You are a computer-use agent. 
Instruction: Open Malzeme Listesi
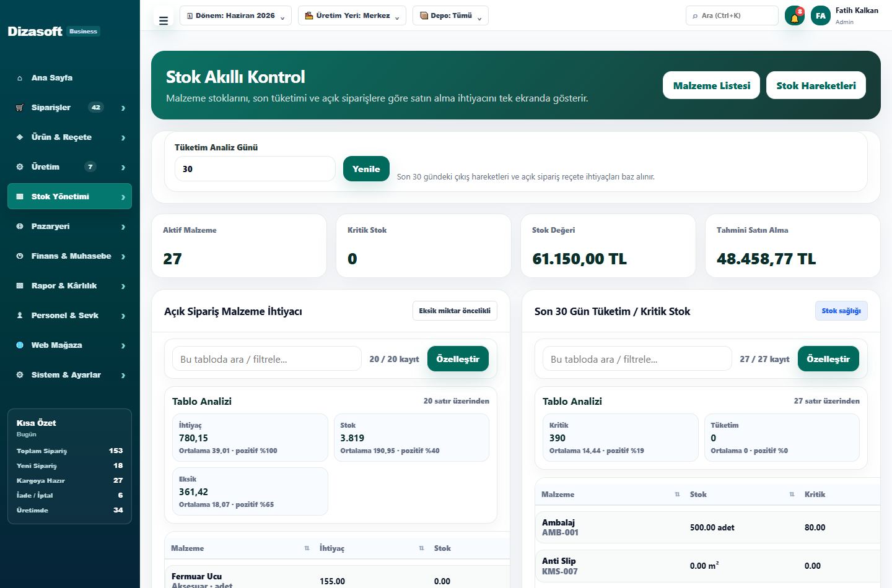pyautogui.click(x=712, y=85)
